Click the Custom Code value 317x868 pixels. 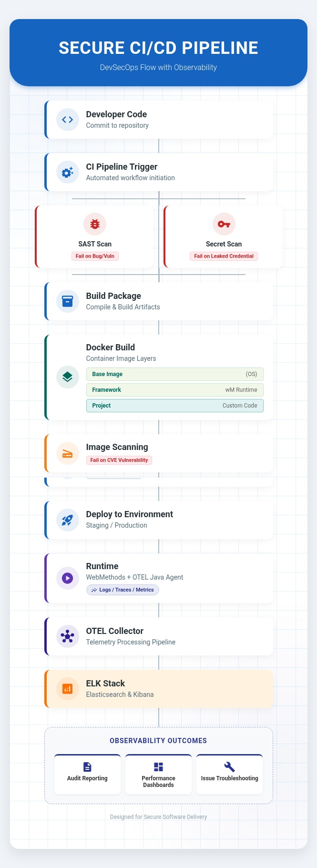coord(240,406)
